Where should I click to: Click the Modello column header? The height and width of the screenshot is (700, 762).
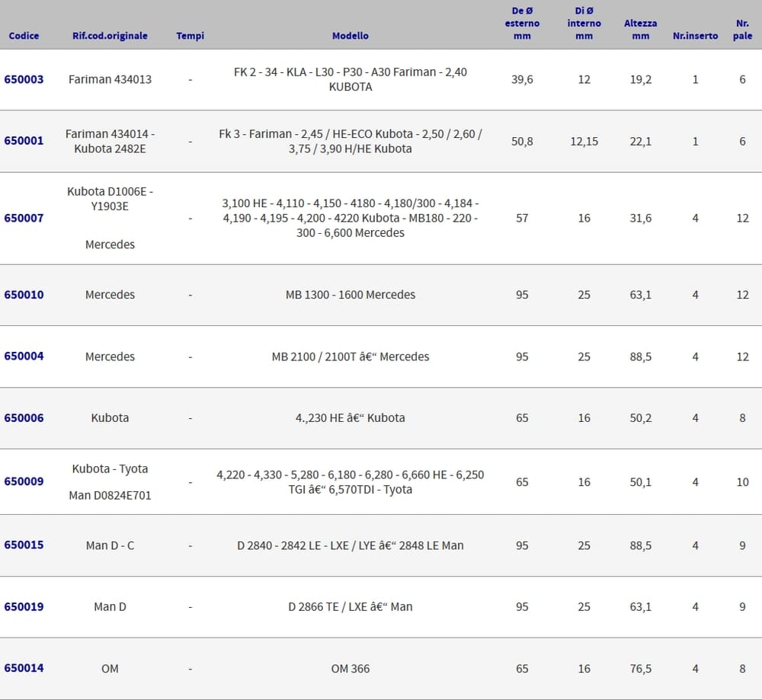(x=350, y=36)
